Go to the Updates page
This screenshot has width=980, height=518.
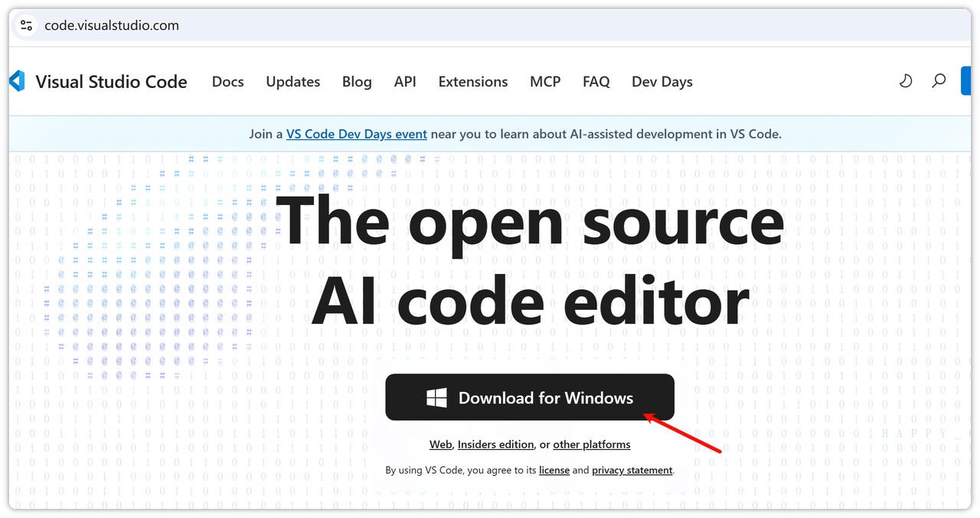[292, 82]
